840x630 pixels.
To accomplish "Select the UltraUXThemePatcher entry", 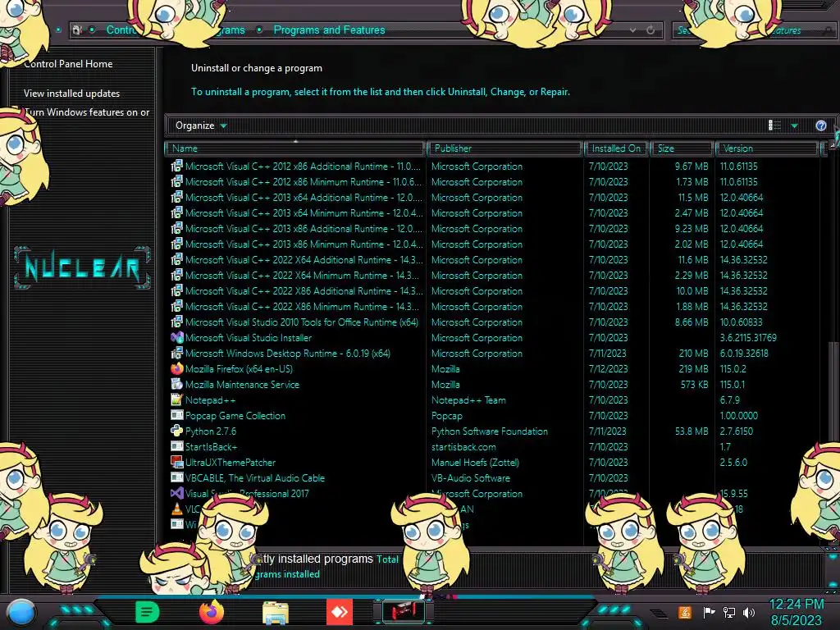I will 231,462.
